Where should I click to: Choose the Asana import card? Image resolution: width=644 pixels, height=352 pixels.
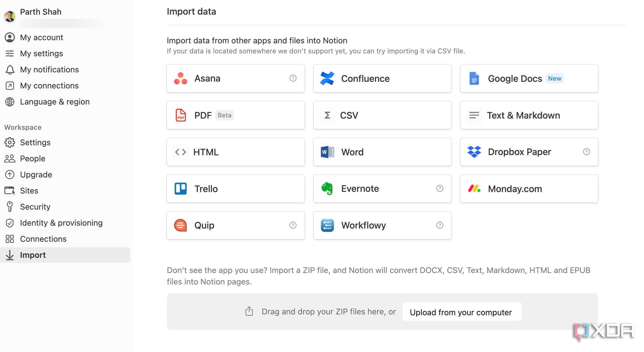coord(236,78)
